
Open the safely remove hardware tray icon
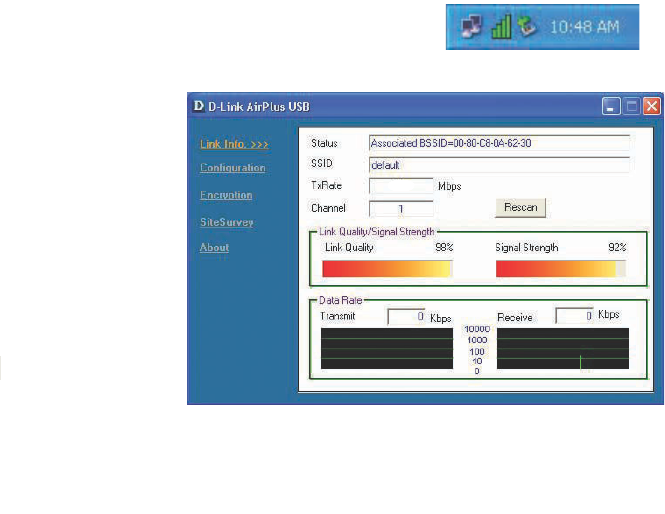pyautogui.click(x=527, y=26)
